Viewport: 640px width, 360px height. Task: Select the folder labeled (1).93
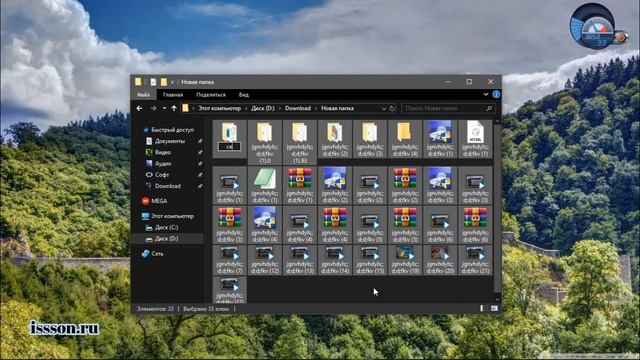300,142
